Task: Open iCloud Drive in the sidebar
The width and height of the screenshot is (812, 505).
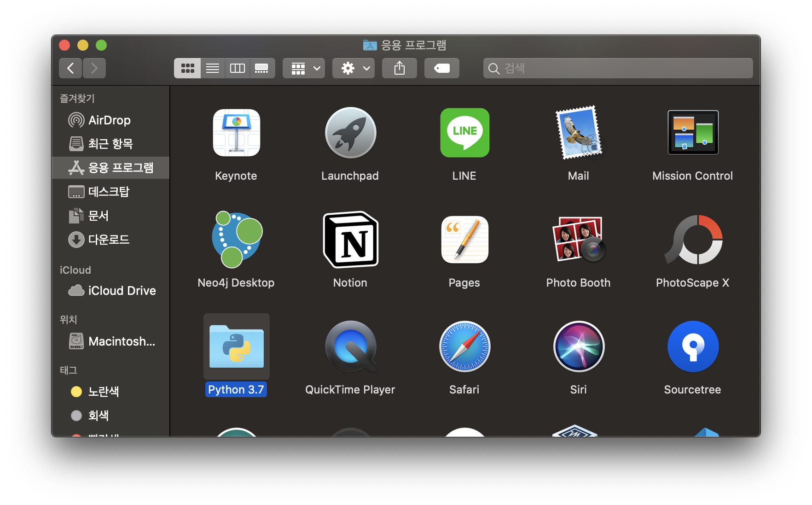Action: point(110,291)
